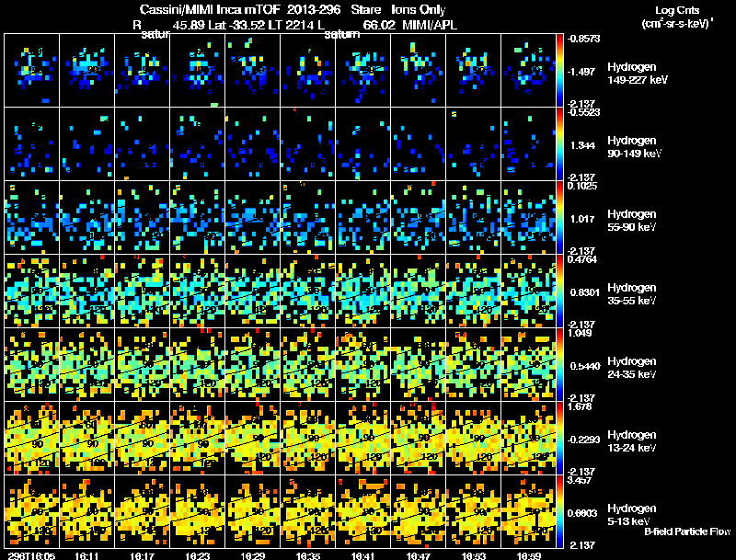Select the 90-149 keV image panel at 296T16:05
This screenshot has height=560, width=736.
[x=32, y=144]
